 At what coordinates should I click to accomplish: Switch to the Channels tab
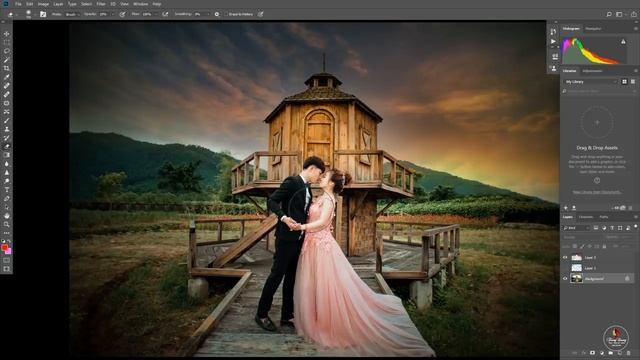(585, 217)
